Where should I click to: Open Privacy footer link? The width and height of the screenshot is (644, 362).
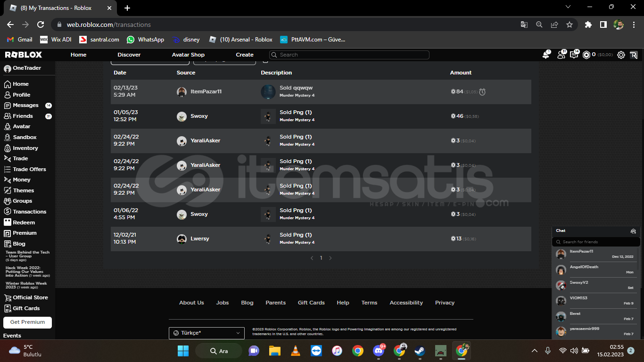click(445, 303)
